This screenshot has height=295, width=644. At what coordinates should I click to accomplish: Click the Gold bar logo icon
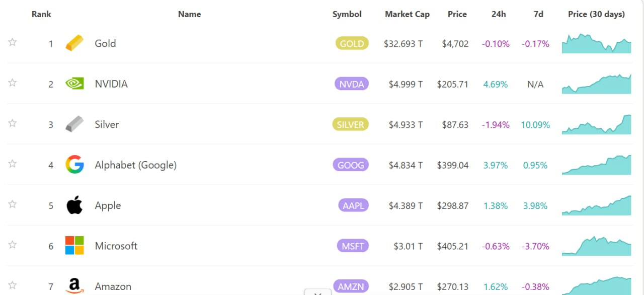(x=74, y=43)
